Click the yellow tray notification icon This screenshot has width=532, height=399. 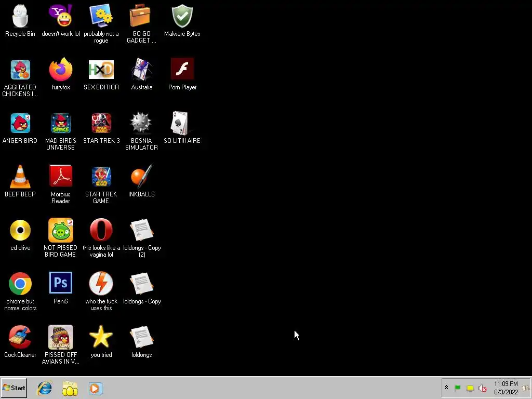click(x=470, y=388)
